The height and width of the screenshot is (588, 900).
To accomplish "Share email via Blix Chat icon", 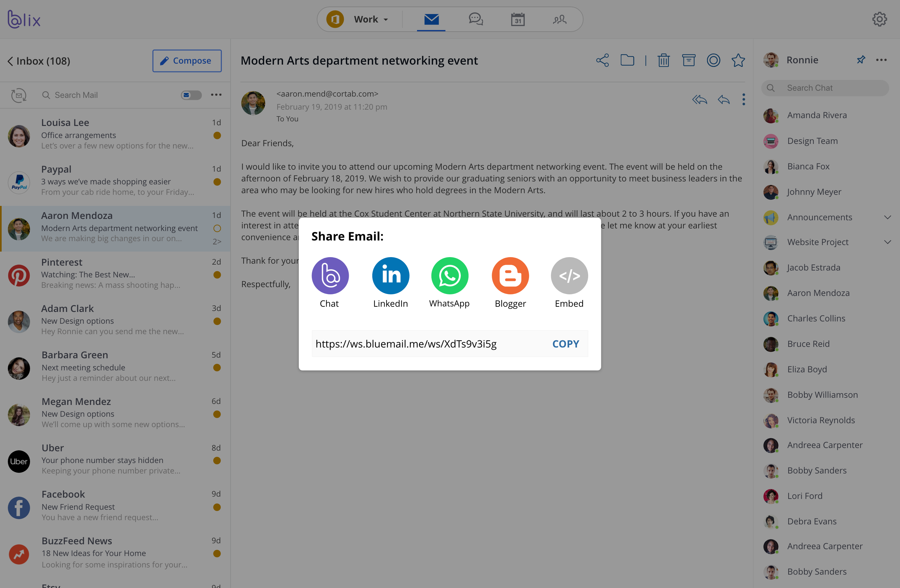I will tap(330, 276).
